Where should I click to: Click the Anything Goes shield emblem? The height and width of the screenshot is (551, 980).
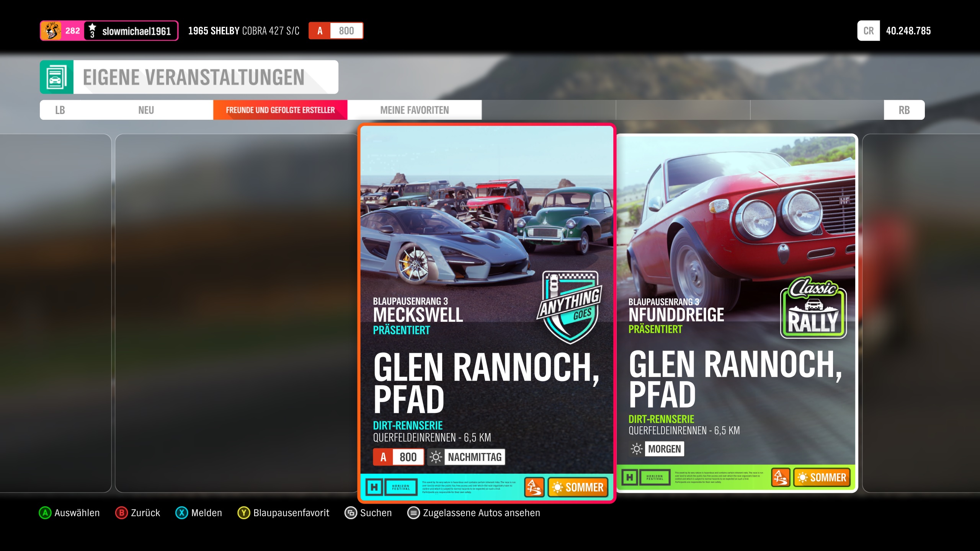pos(570,306)
